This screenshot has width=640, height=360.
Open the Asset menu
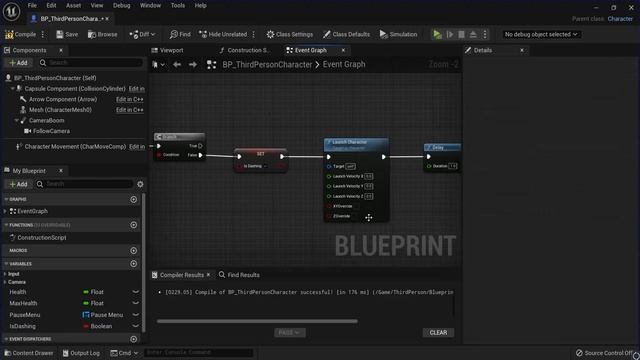73,6
